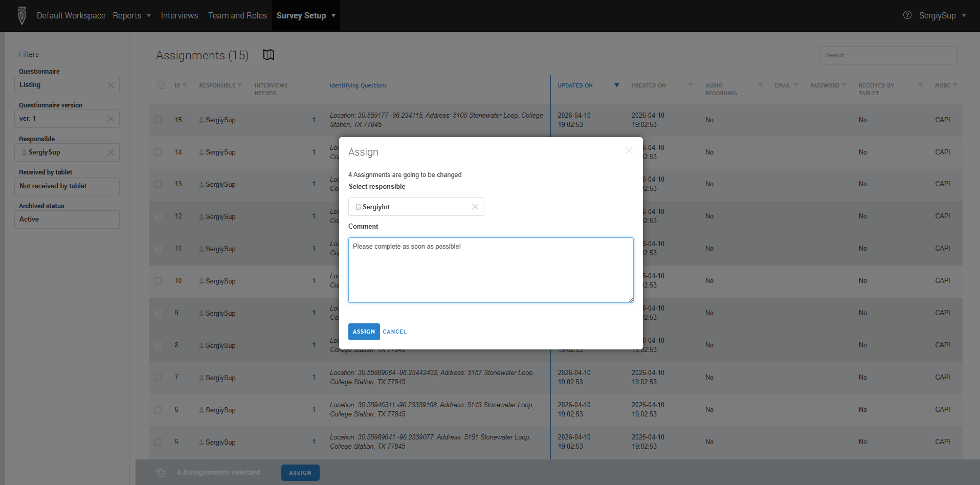This screenshot has width=980, height=485.
Task: Open the Team and Roles menu item
Action: [237, 15]
